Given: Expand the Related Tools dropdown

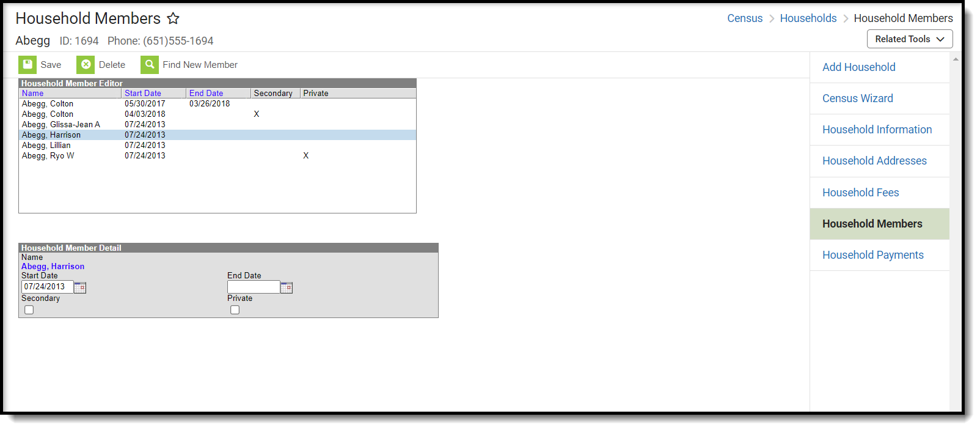Looking at the screenshot, I should 910,39.
